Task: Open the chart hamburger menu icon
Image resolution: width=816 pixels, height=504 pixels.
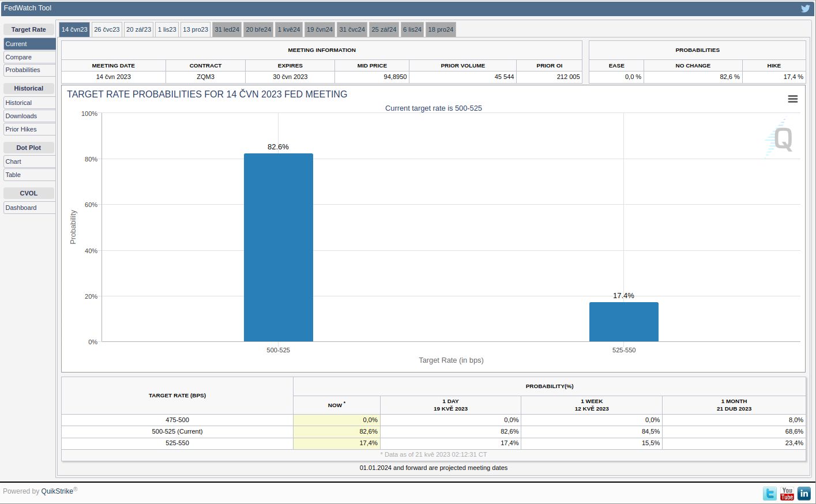Action: coord(793,99)
